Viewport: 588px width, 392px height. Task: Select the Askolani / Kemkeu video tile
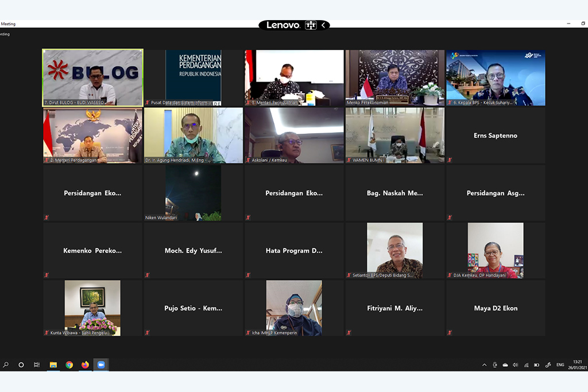pyautogui.click(x=294, y=135)
